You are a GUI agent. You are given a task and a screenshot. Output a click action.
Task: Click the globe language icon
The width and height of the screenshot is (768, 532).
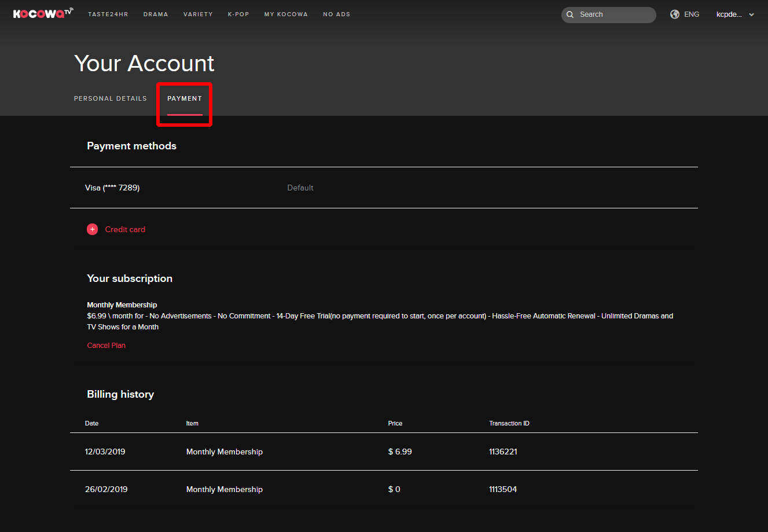(x=675, y=14)
